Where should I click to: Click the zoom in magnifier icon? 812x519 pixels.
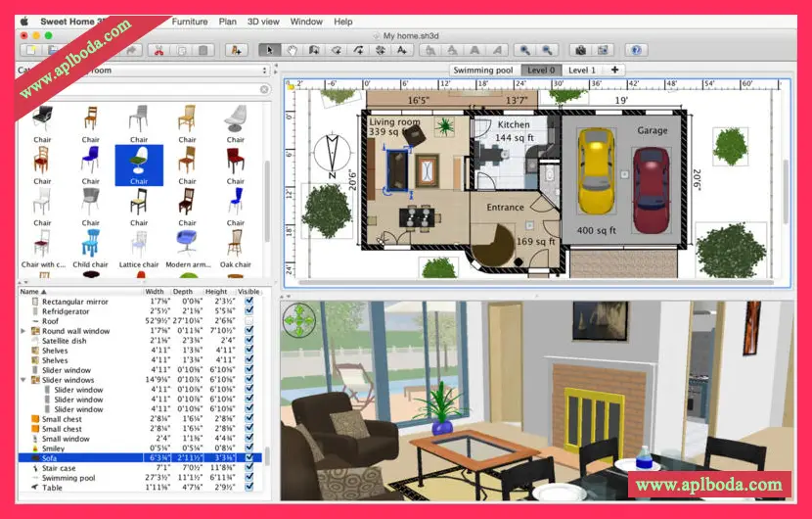point(525,50)
